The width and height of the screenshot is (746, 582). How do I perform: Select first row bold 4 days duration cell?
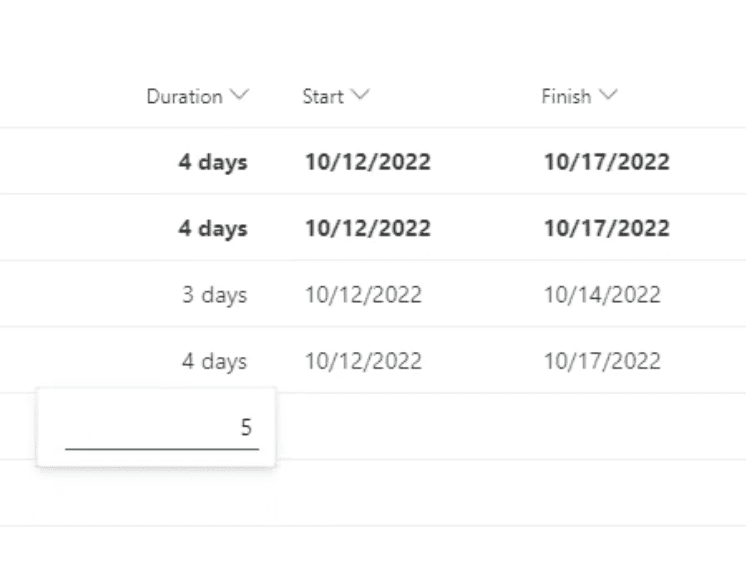tap(213, 162)
